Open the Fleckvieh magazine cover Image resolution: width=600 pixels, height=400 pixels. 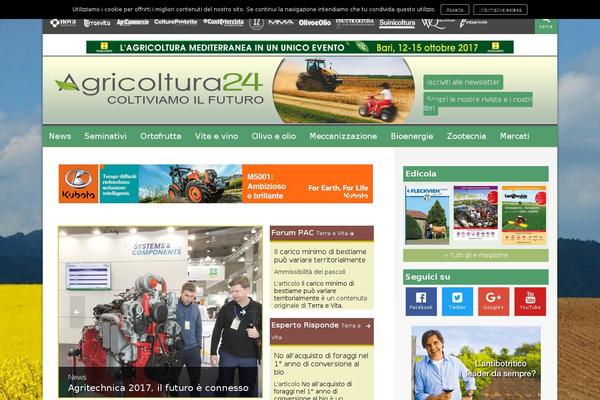tap(427, 215)
